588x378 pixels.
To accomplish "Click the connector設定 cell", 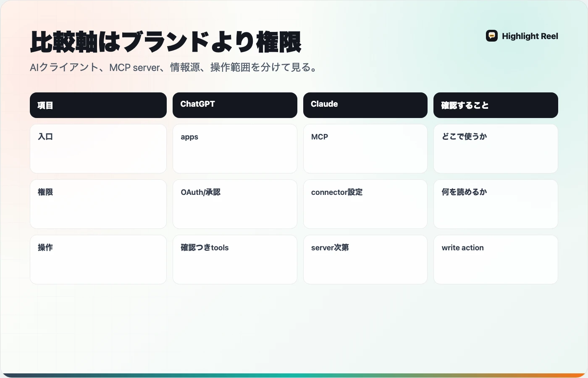I will coord(365,204).
